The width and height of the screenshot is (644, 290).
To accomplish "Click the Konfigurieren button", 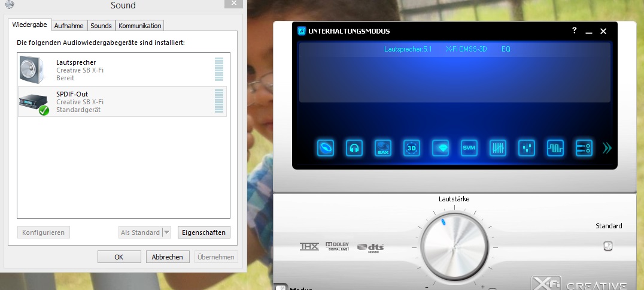I will coord(44,232).
